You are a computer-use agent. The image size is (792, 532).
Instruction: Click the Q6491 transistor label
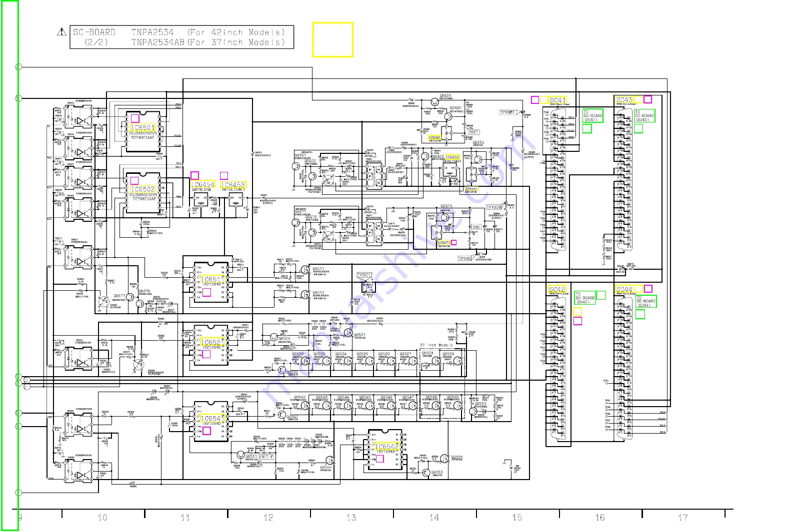(x=445, y=95)
